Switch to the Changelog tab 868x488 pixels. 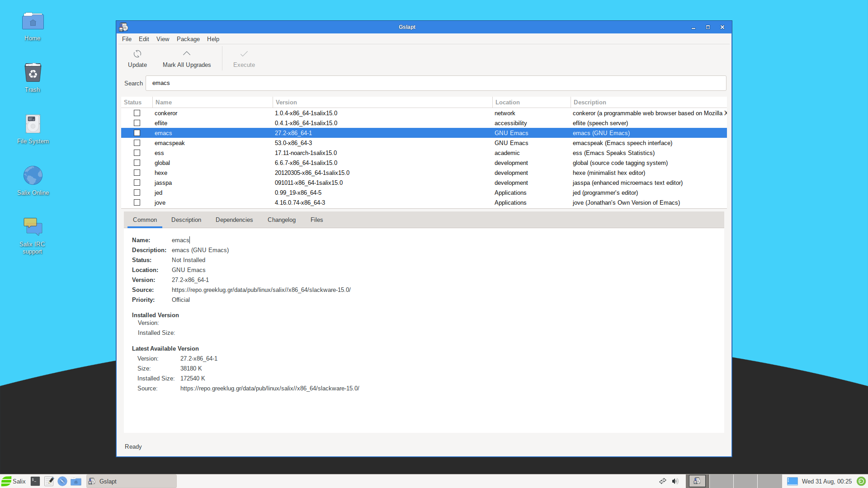pos(282,220)
